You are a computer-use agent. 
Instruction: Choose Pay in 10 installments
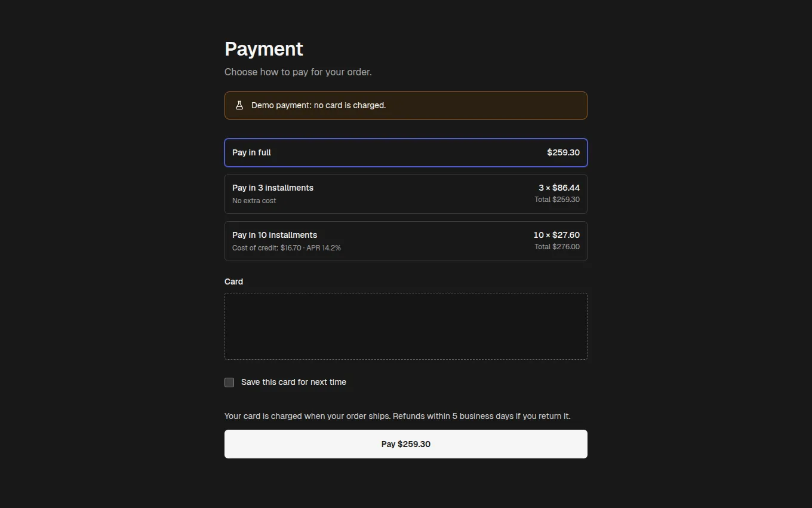[406, 241]
